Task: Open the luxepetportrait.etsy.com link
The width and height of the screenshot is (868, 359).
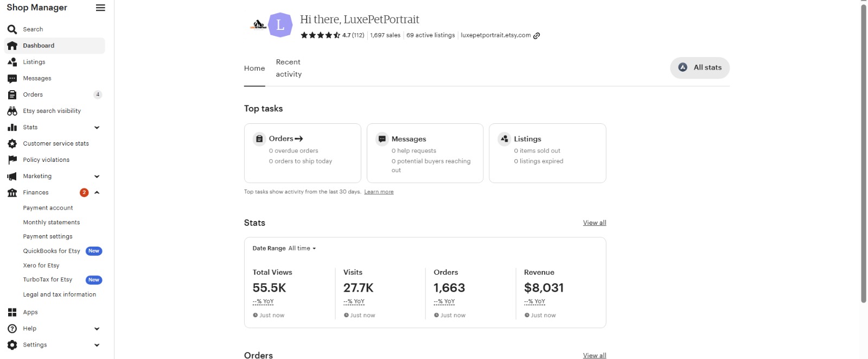Action: coord(496,35)
